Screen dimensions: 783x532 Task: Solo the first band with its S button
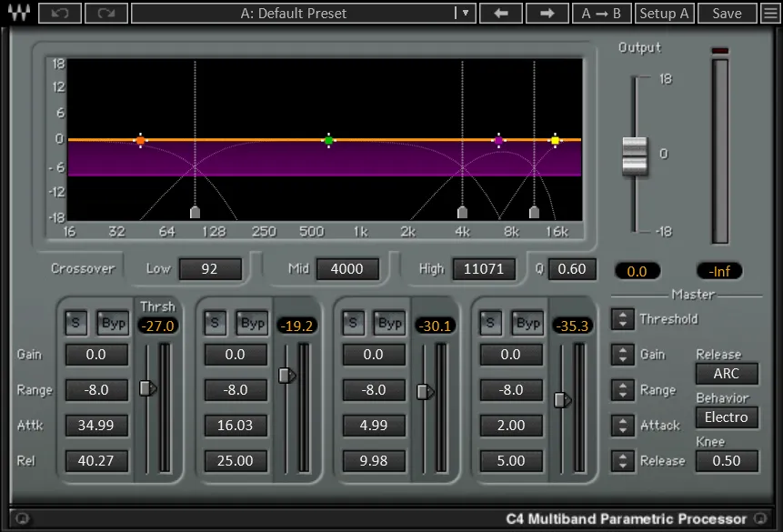76,322
